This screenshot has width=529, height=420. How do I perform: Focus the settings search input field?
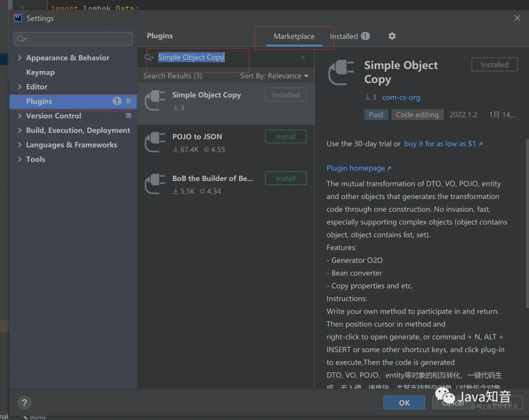point(73,39)
